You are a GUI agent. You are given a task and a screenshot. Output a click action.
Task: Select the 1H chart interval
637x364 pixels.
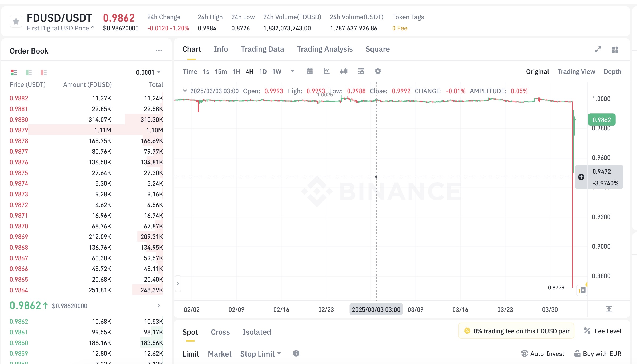click(236, 72)
